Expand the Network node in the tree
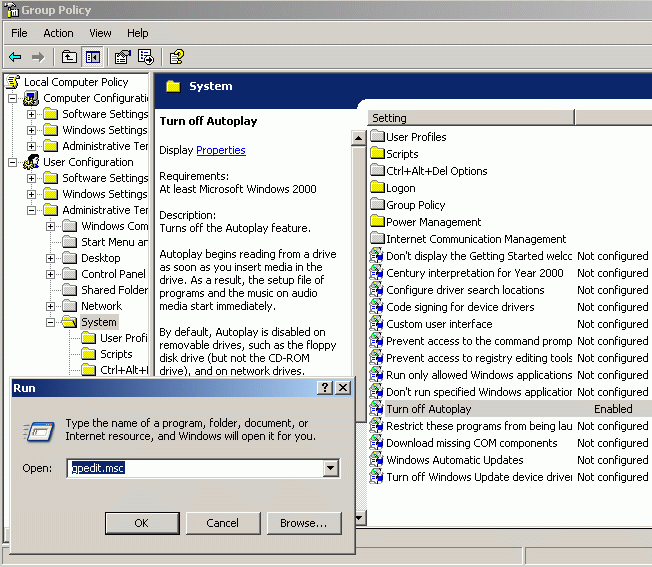Viewport: 652px width, 567px height. [x=51, y=306]
